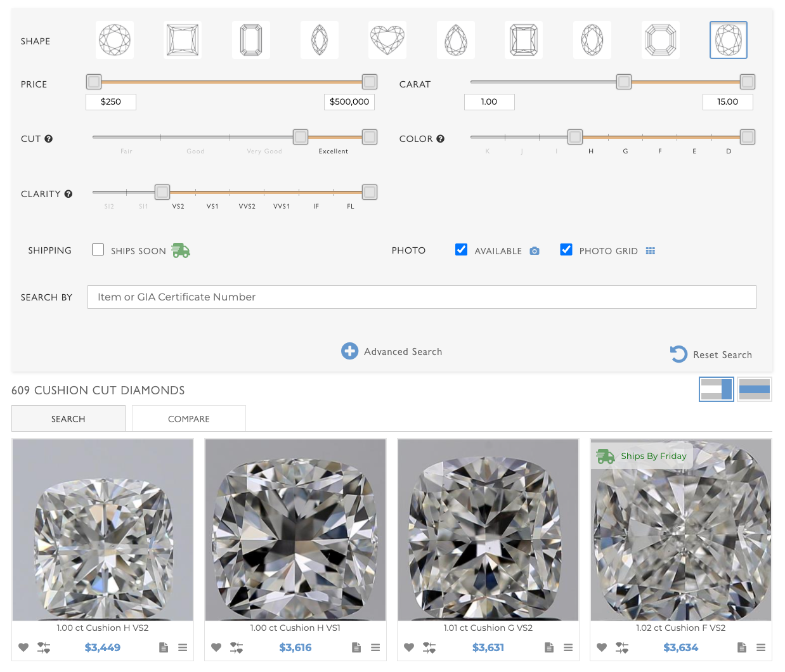785x672 pixels.
Task: Select the marquise diamond shape
Action: (320, 40)
